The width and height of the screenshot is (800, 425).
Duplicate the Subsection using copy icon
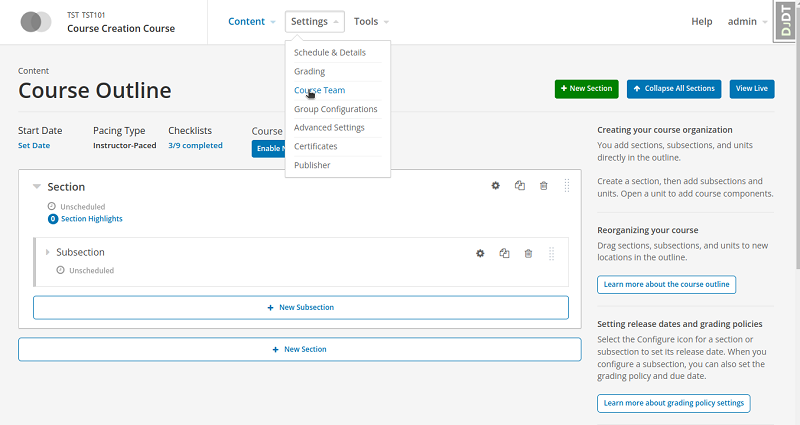tap(504, 254)
